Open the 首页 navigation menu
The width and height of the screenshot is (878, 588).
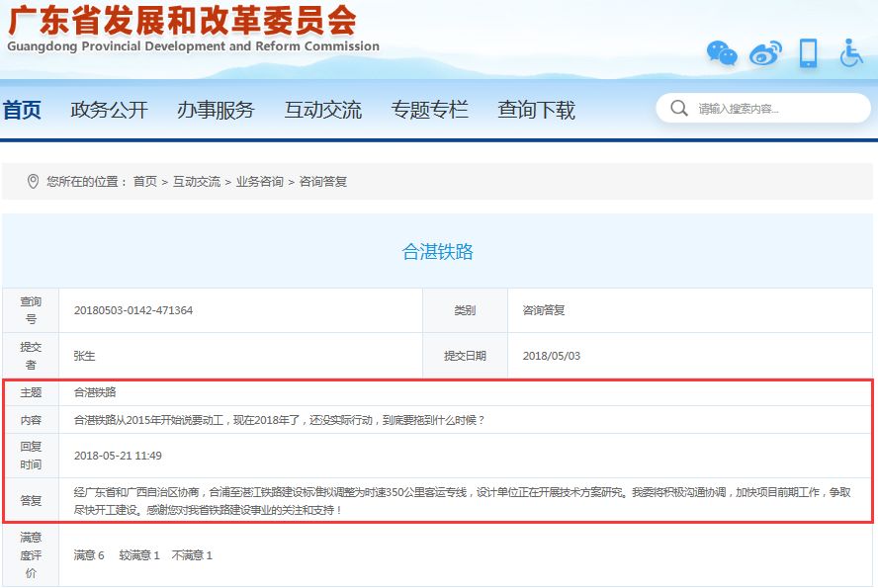[x=22, y=110]
